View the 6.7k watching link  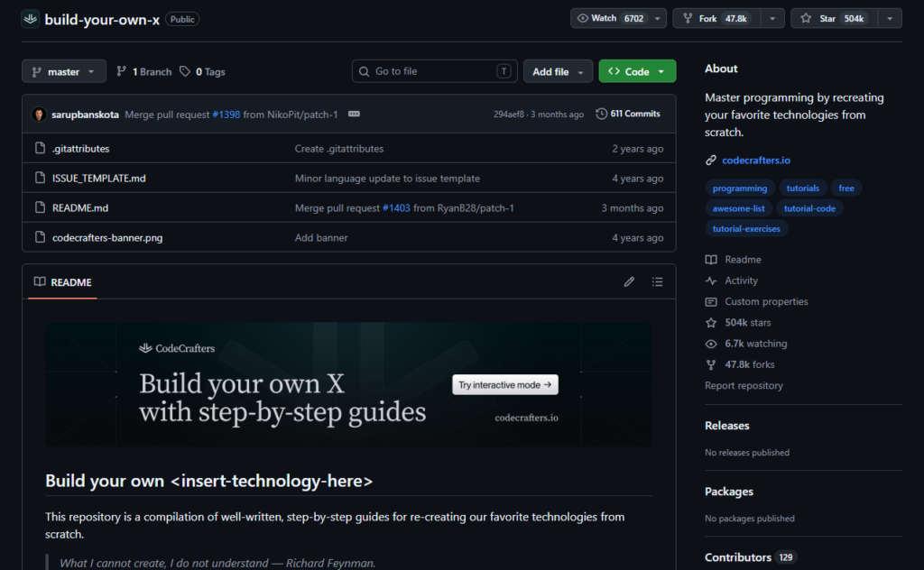[x=755, y=344]
